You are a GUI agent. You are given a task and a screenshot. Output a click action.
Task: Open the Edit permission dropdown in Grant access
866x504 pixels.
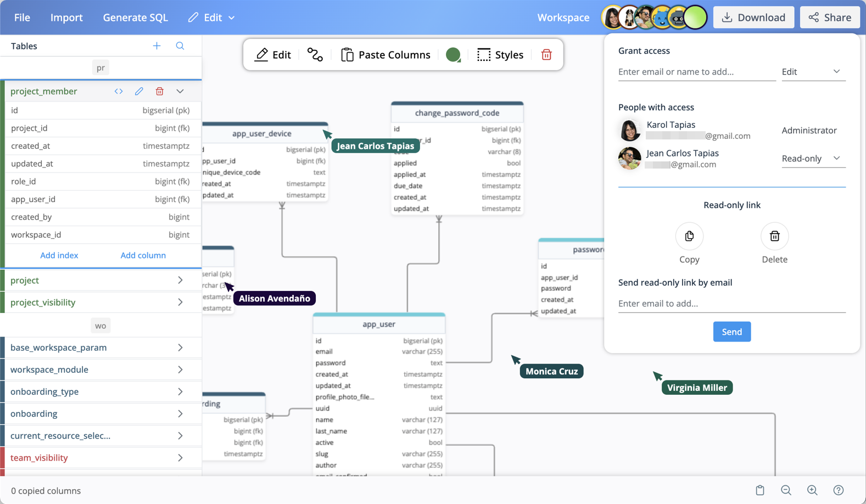pyautogui.click(x=813, y=72)
